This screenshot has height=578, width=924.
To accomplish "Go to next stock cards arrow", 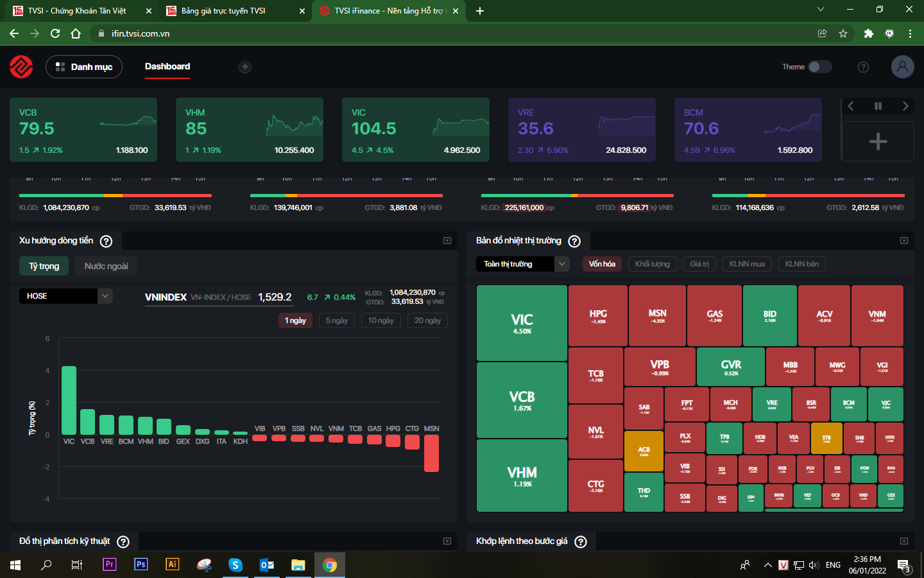I will [x=905, y=106].
